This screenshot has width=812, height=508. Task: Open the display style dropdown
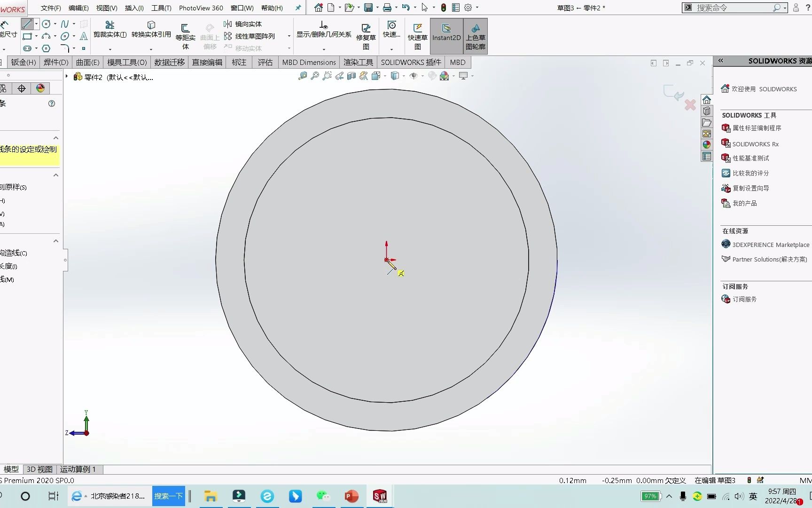click(x=404, y=76)
